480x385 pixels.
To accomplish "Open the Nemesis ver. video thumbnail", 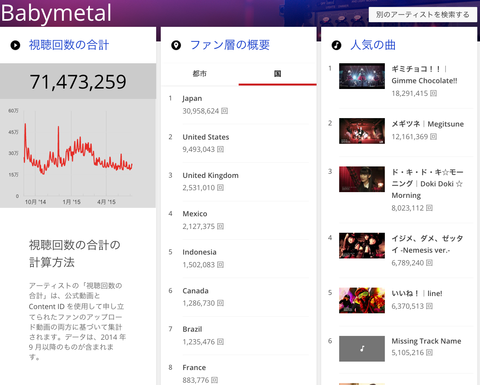I will [x=362, y=246].
